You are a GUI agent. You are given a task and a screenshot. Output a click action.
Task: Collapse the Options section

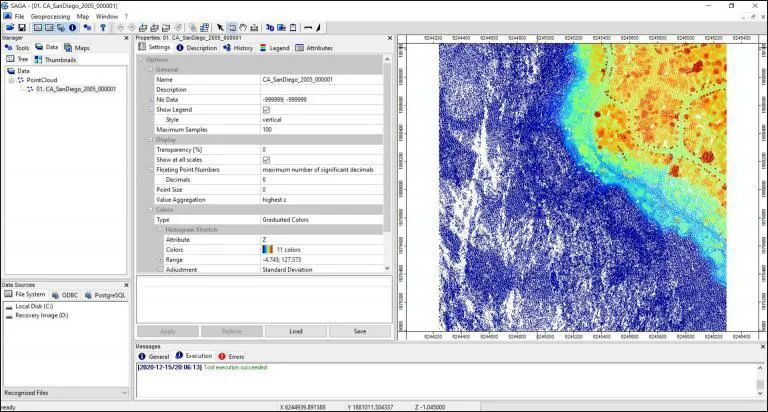tap(141, 60)
